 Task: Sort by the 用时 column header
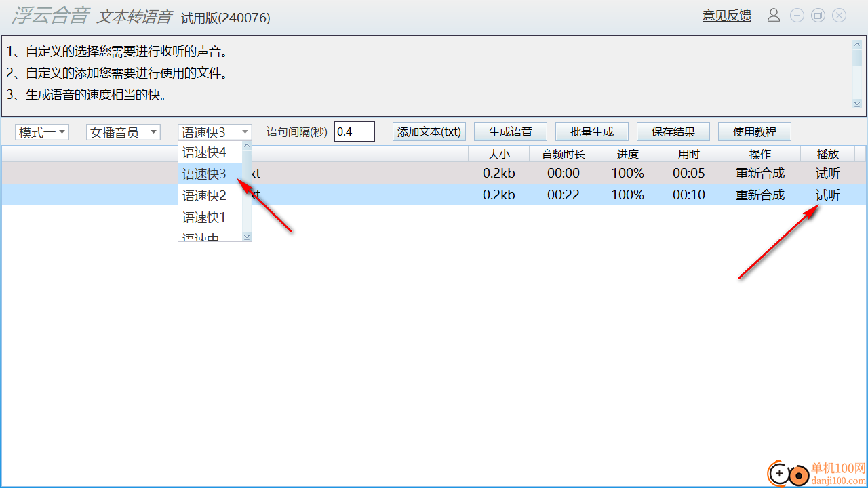[x=689, y=154]
